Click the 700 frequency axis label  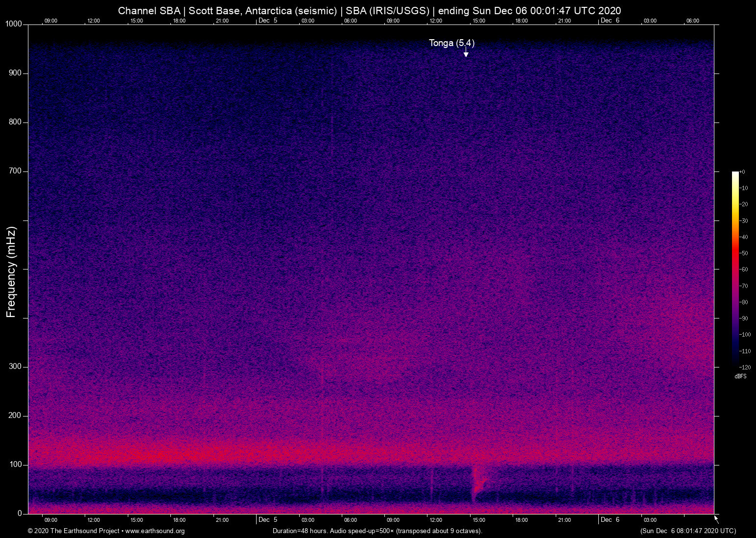pos(15,171)
